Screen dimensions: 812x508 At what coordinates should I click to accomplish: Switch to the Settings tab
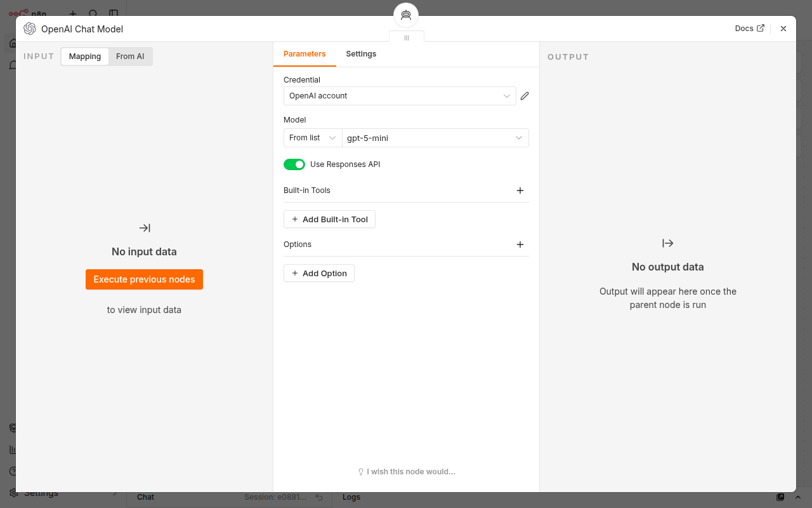(361, 54)
